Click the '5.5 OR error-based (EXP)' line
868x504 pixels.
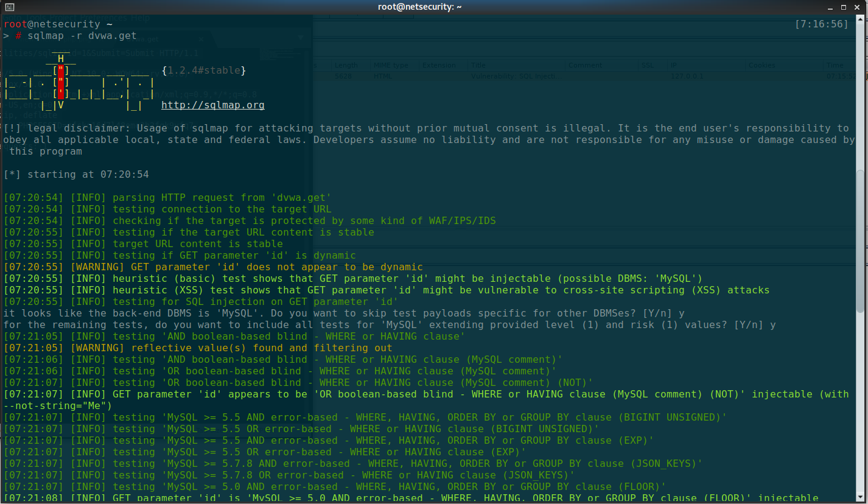(x=265, y=452)
